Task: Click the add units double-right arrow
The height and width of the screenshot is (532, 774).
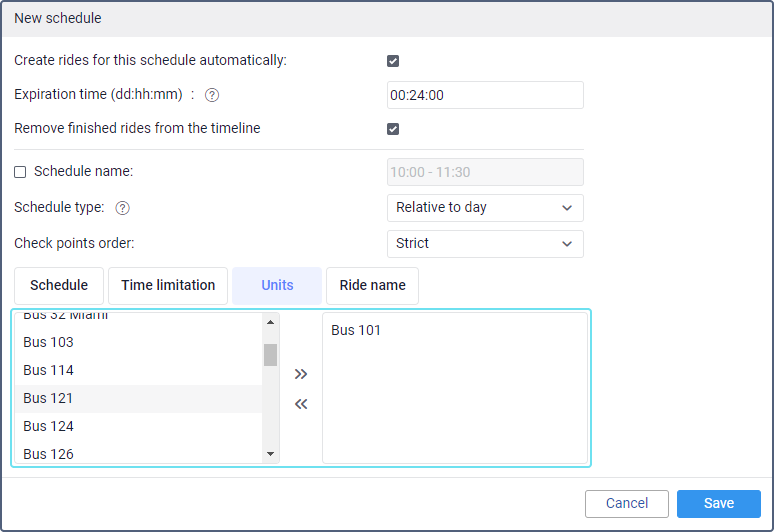Action: 301,374
